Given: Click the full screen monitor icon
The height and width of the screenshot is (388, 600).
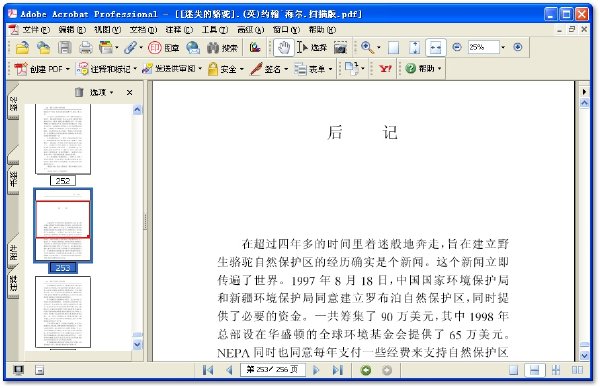Looking at the screenshot, I should [x=18, y=370].
